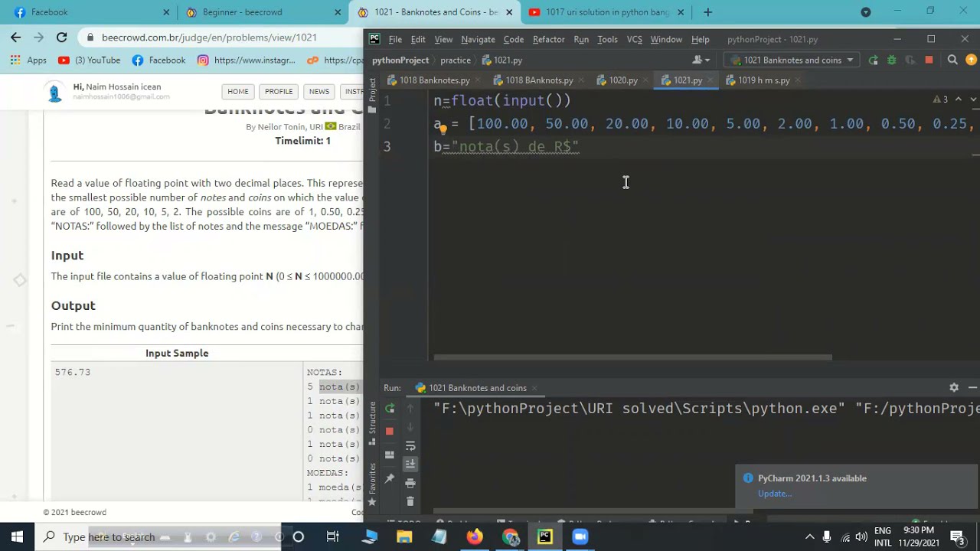Click the print icon in Run panel
The image size is (980, 551).
410,483
